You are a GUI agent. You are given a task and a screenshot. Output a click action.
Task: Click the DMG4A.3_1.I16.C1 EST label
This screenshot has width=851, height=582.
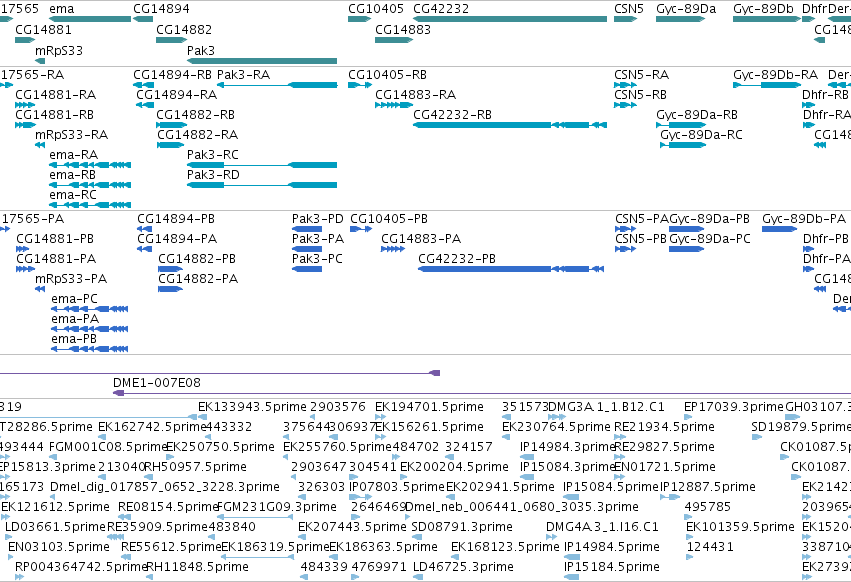coord(602,527)
